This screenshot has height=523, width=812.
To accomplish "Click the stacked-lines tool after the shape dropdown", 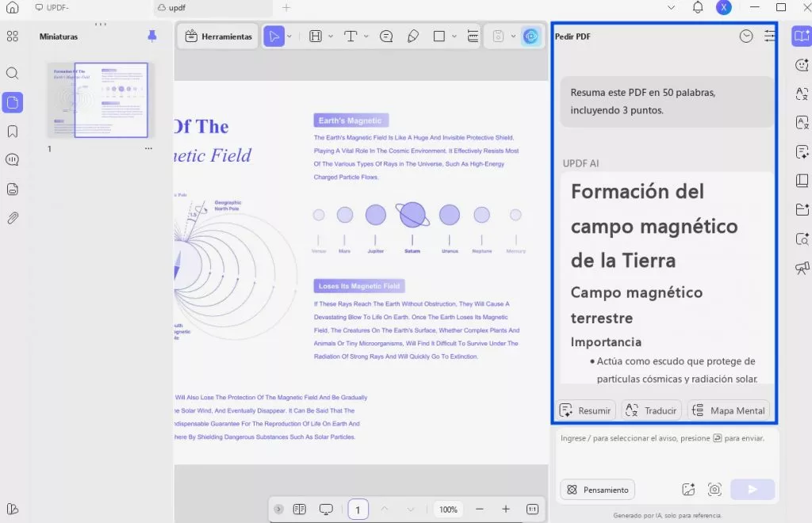I will pos(473,36).
